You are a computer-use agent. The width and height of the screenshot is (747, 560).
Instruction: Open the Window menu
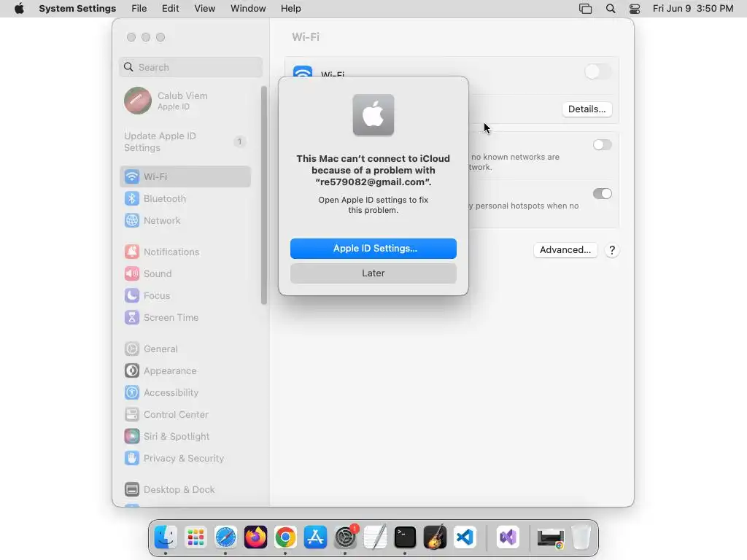click(248, 9)
